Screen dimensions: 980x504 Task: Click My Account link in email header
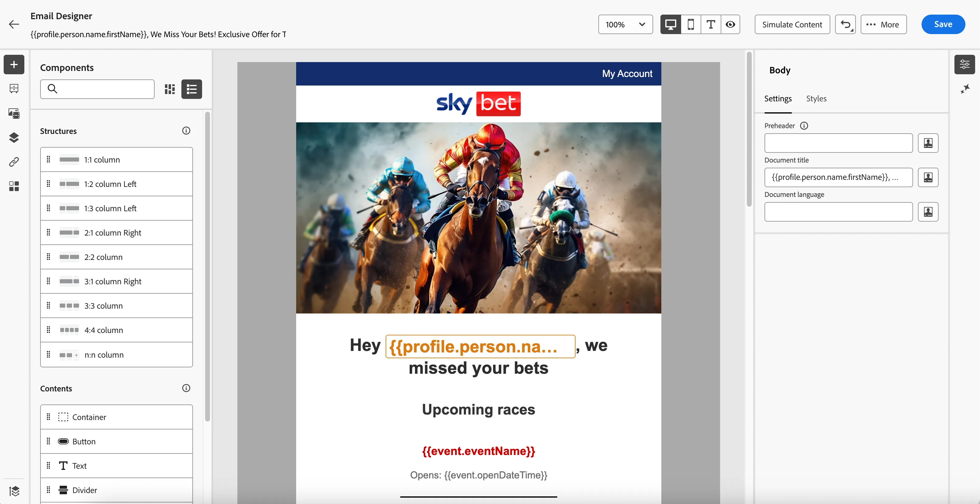(x=627, y=74)
